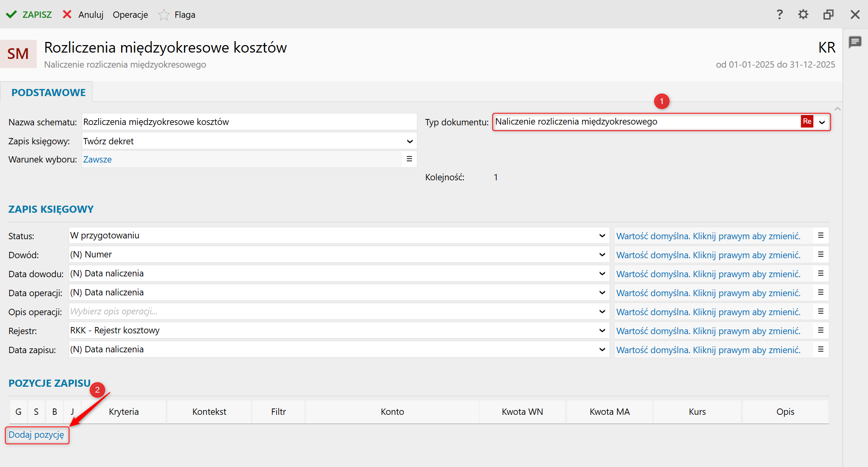
Task: Click the green ZAPISZ checkmark icon
Action: click(11, 15)
